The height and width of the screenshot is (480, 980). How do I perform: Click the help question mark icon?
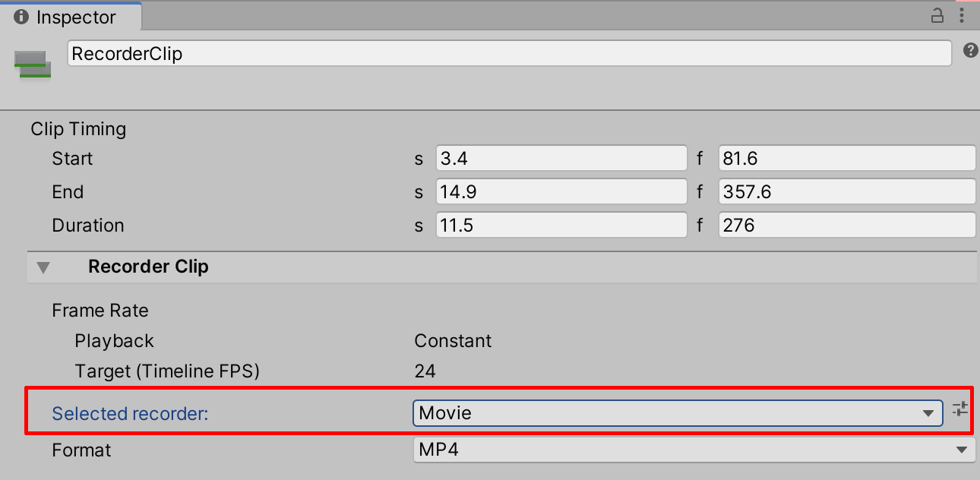[x=970, y=51]
